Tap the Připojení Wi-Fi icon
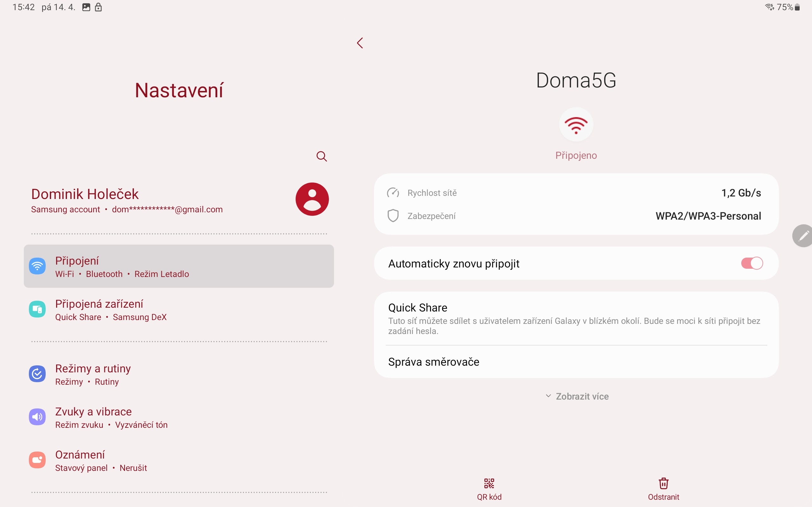The image size is (812, 507). click(37, 266)
